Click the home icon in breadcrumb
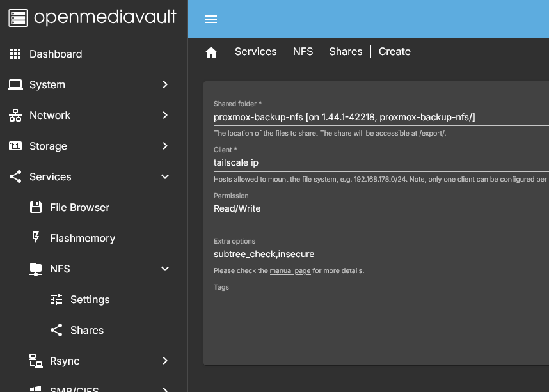This screenshot has height=392, width=549. click(211, 52)
